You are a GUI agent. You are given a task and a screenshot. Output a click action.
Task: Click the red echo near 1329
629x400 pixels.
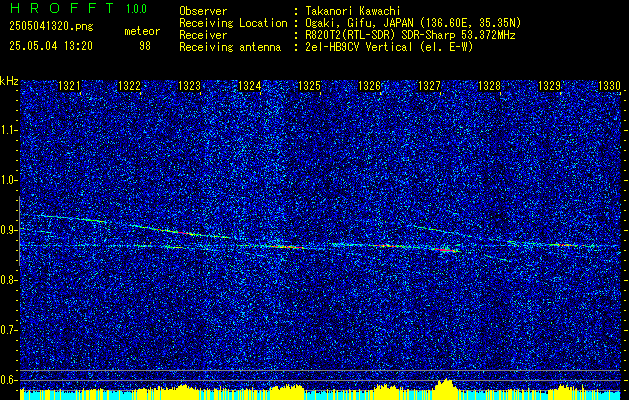(564, 245)
